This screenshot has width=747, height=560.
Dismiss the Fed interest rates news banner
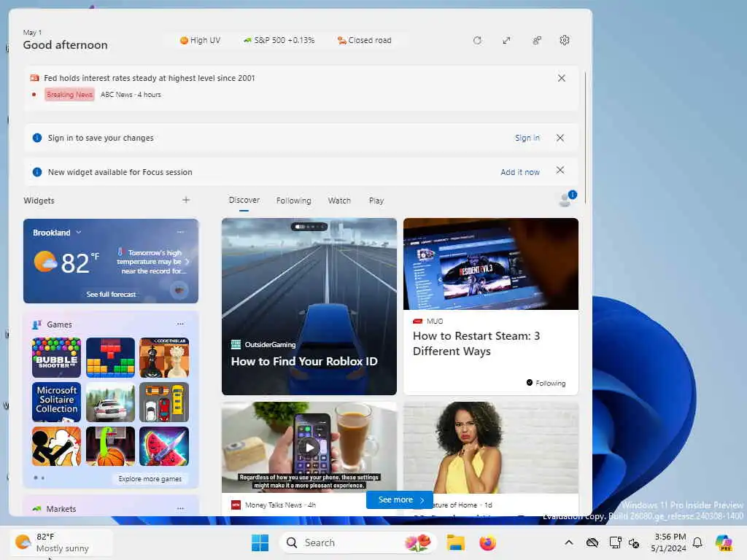tap(562, 78)
